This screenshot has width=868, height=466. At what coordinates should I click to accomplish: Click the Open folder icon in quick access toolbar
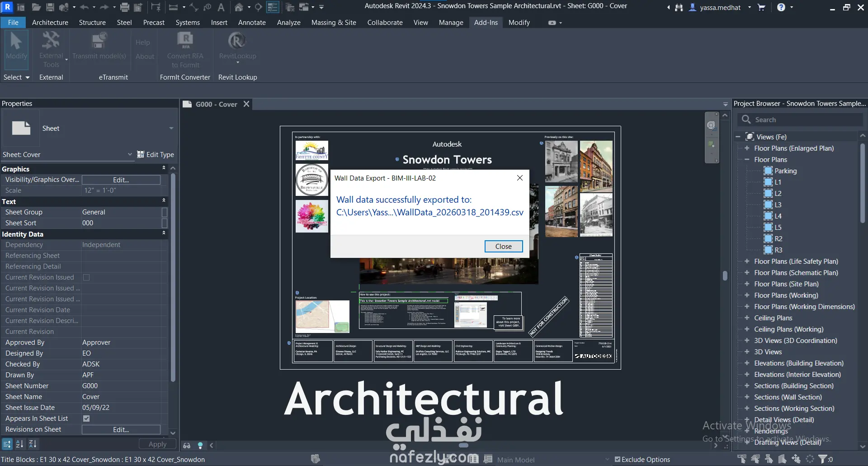(x=36, y=7)
